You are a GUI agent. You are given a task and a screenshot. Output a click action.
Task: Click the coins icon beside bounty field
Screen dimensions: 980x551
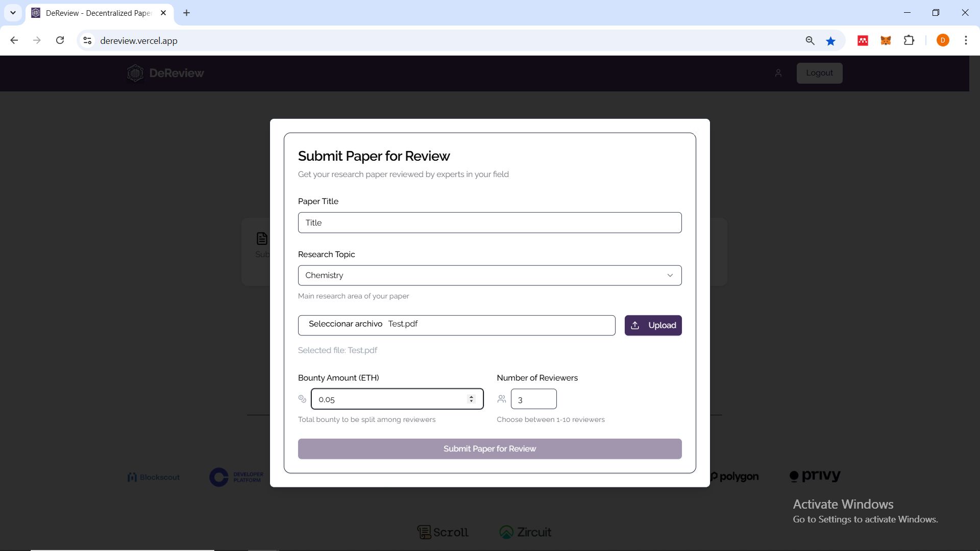coord(302,399)
